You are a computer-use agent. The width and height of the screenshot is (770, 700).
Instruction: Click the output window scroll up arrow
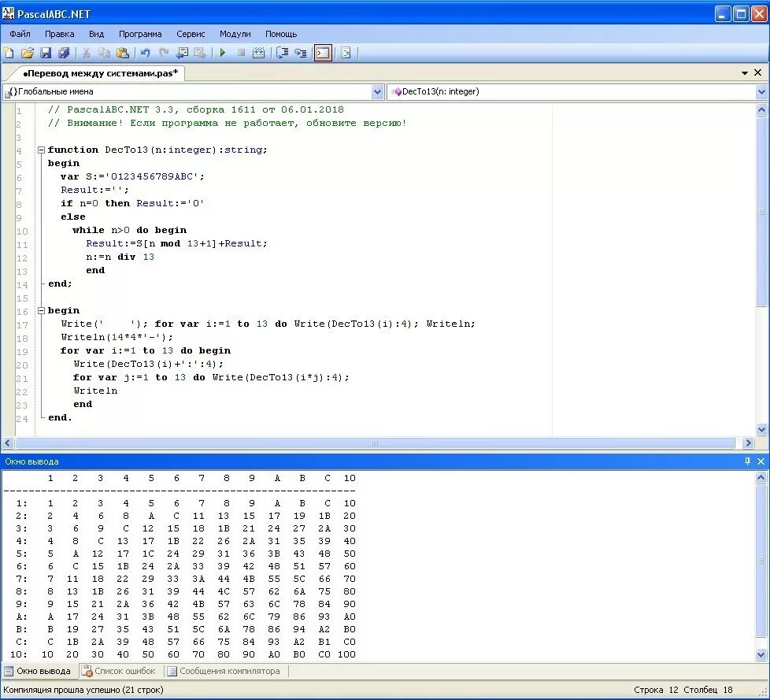pos(761,477)
